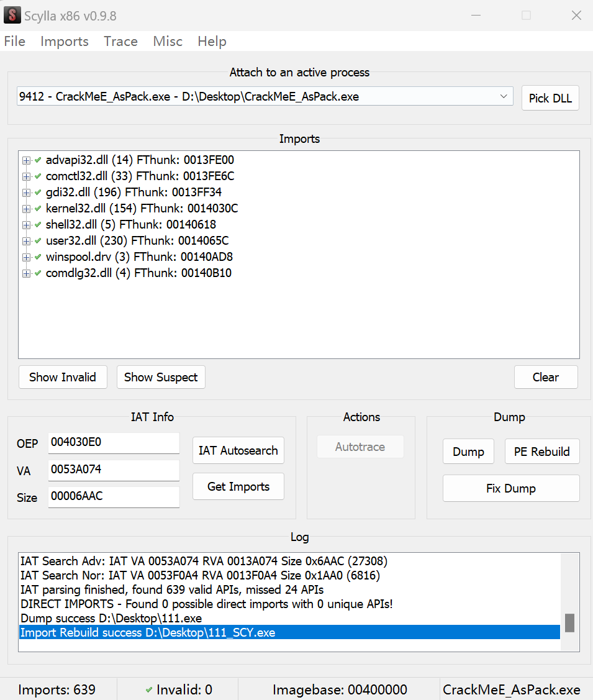Open the File menu
Screen dimensions: 593x700
pos(15,42)
